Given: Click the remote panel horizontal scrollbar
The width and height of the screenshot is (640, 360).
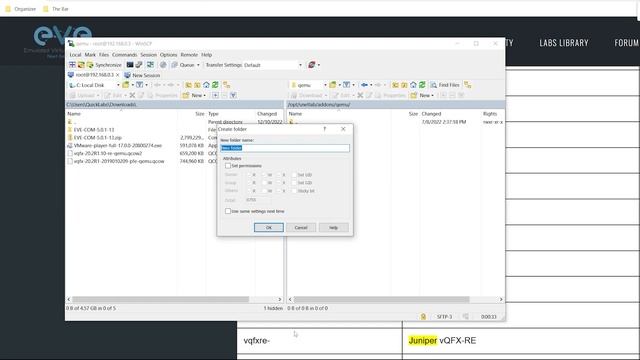Looking at the screenshot, I should [382, 299].
